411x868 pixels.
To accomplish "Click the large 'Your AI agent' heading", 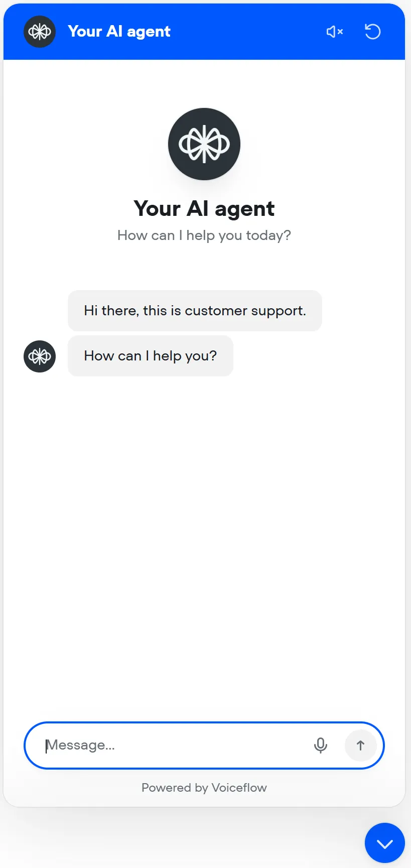I will [x=204, y=209].
